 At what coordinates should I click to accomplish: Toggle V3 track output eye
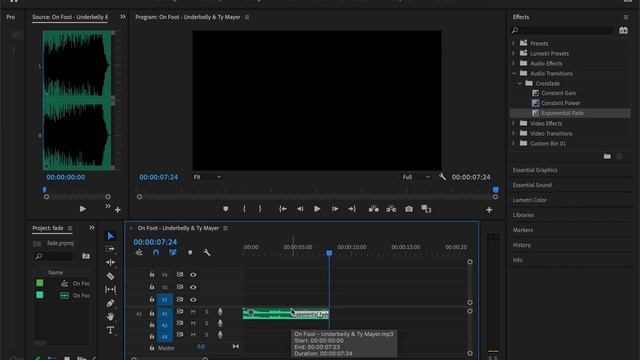pyautogui.click(x=193, y=275)
